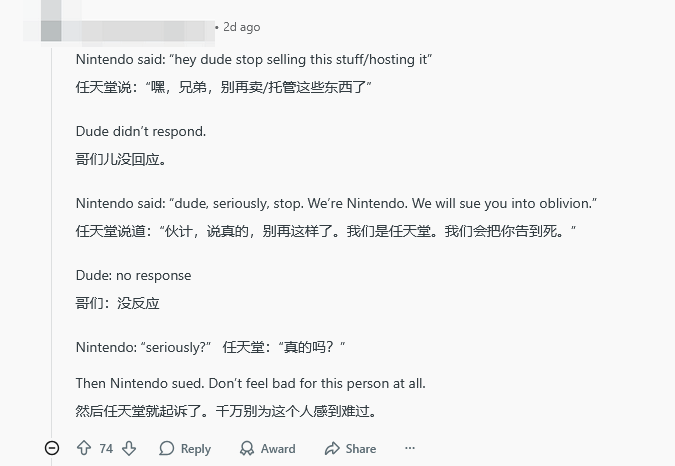
Task: Open the three-dot more options menu
Action: (409, 449)
